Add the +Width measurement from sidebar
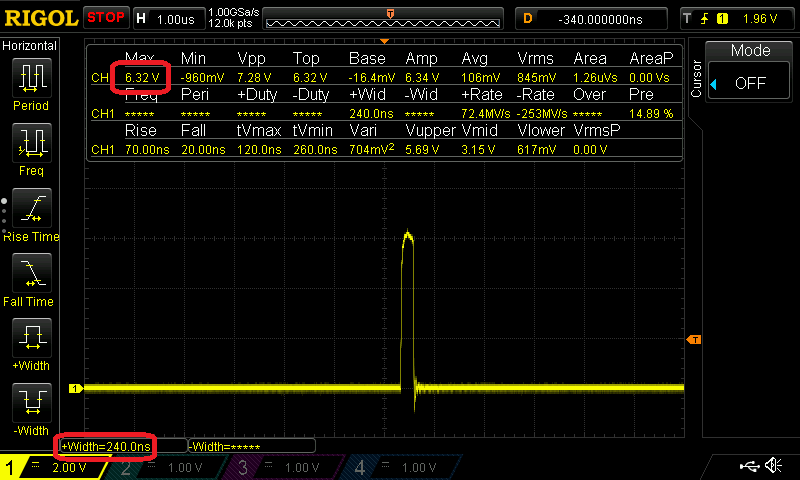 click(x=31, y=340)
